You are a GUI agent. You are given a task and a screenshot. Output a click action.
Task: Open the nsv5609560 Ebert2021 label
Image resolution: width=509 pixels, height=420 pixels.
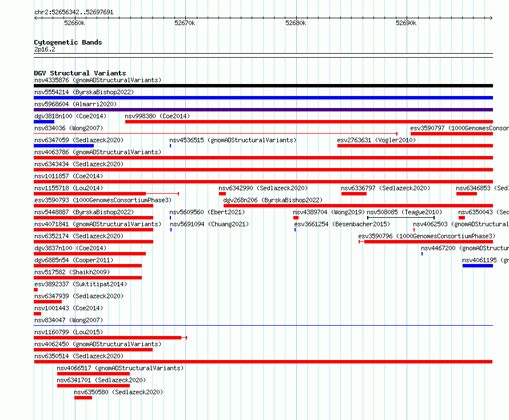click(x=207, y=212)
